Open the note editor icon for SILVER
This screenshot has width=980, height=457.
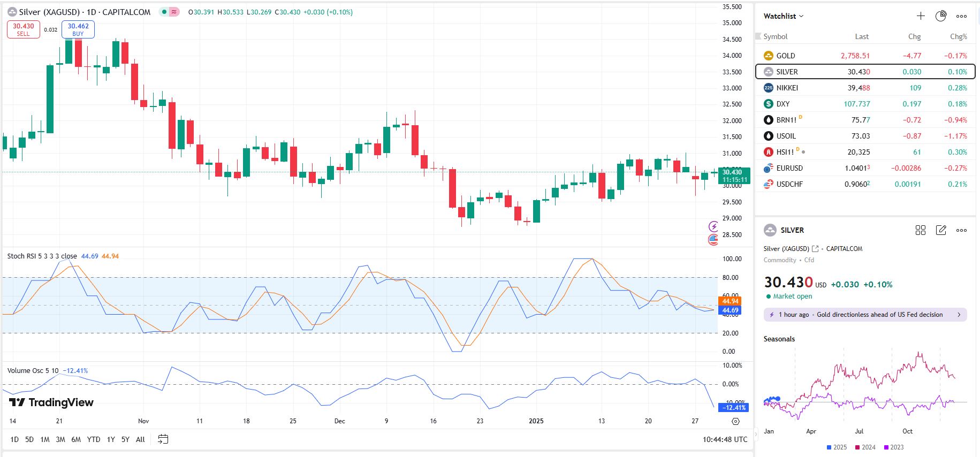tap(940, 230)
